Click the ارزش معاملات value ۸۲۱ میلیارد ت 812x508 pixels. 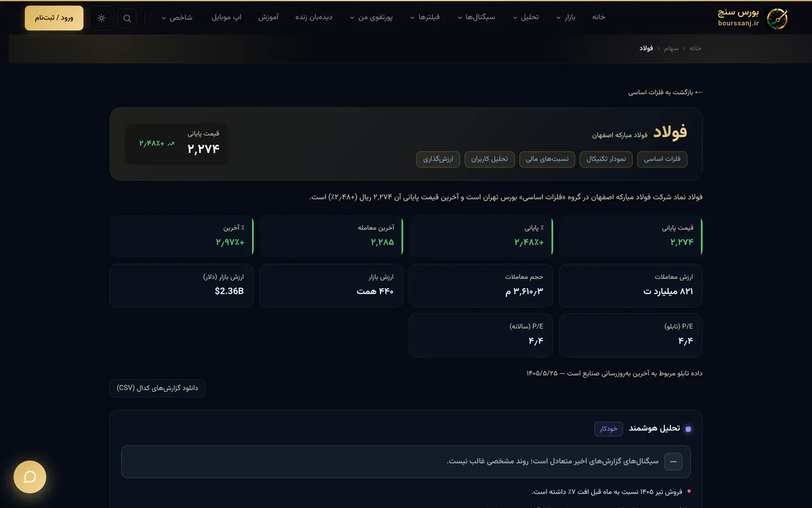[668, 291]
